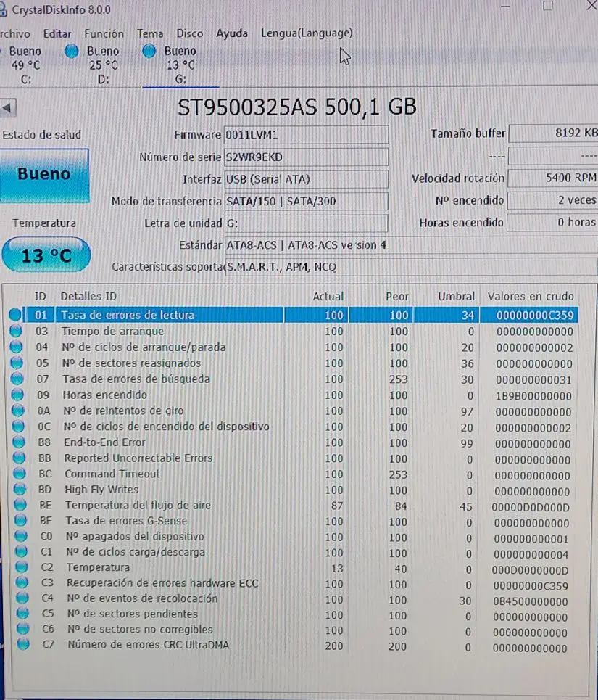The height and width of the screenshot is (700, 598).
Task: Select the Tasa de errores de lectura row text
Action: coord(128,315)
